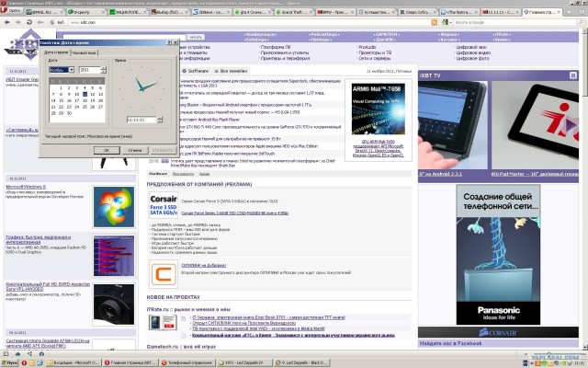588x368 pixels.
Task: Select day 11 in the calendar
Action: [85, 94]
